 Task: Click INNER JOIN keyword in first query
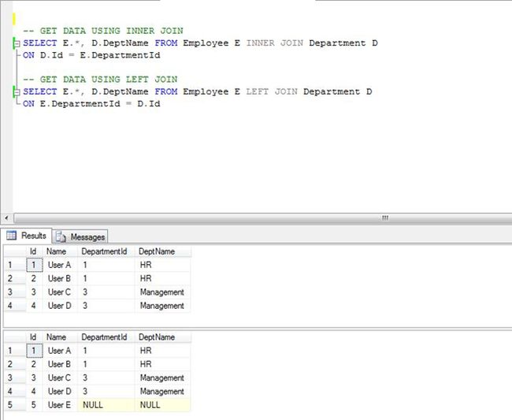[x=275, y=43]
